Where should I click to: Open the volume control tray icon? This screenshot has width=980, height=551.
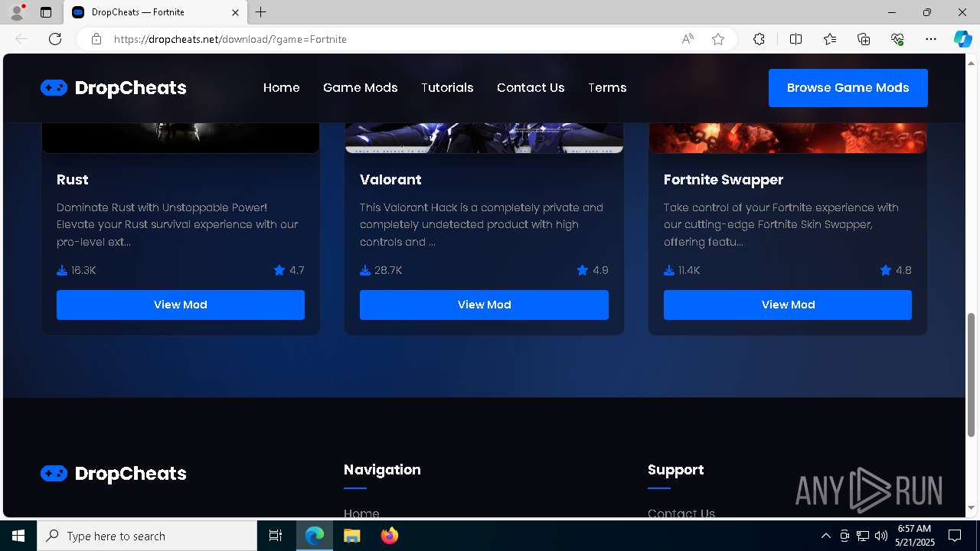tap(881, 536)
